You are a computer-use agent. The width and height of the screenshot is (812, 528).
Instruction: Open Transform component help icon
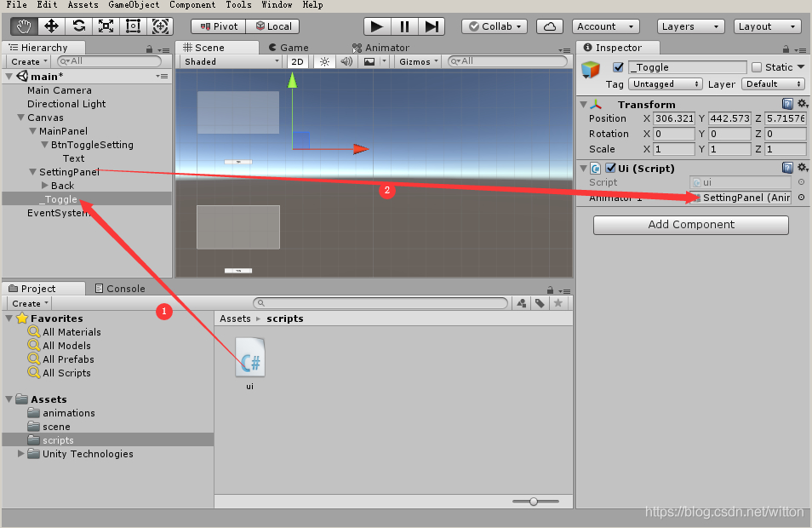click(787, 104)
